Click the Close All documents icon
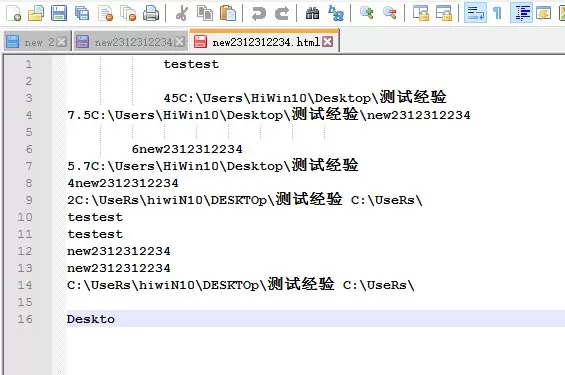 click(x=128, y=13)
